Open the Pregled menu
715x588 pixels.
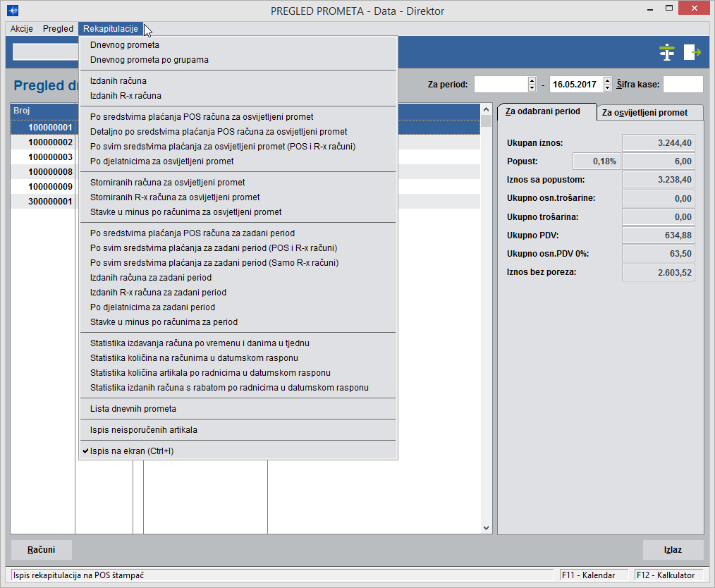click(x=58, y=29)
